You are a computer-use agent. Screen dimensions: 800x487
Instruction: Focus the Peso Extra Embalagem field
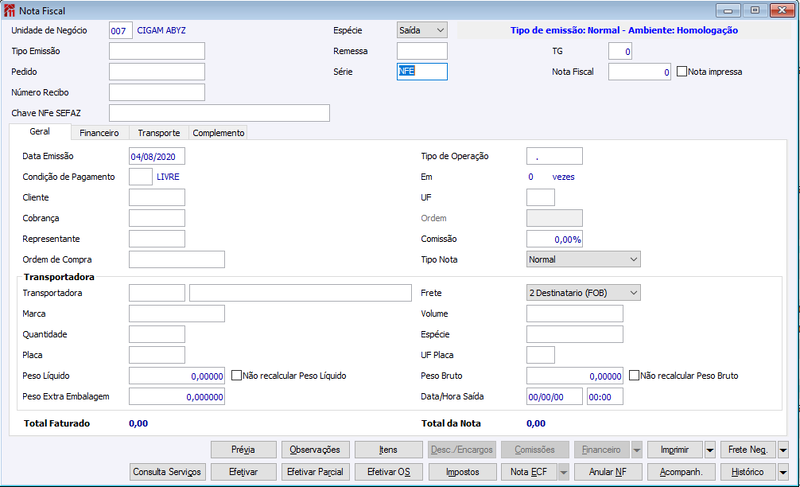177,396
